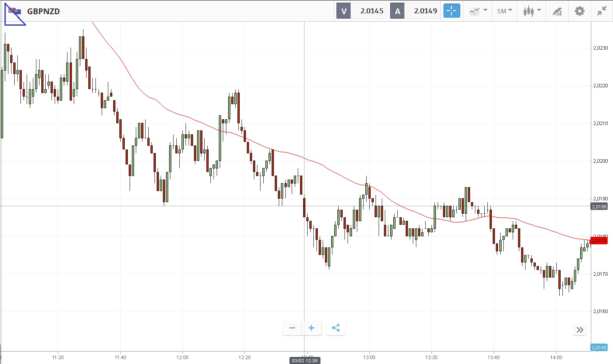Click the blue 2,0145 current price tag

pos(600,348)
